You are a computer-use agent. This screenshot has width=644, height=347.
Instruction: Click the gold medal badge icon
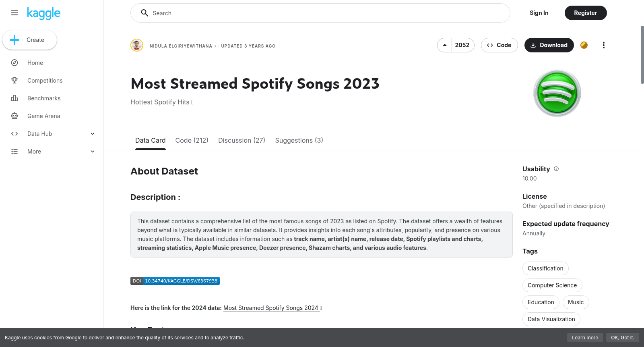point(584,45)
